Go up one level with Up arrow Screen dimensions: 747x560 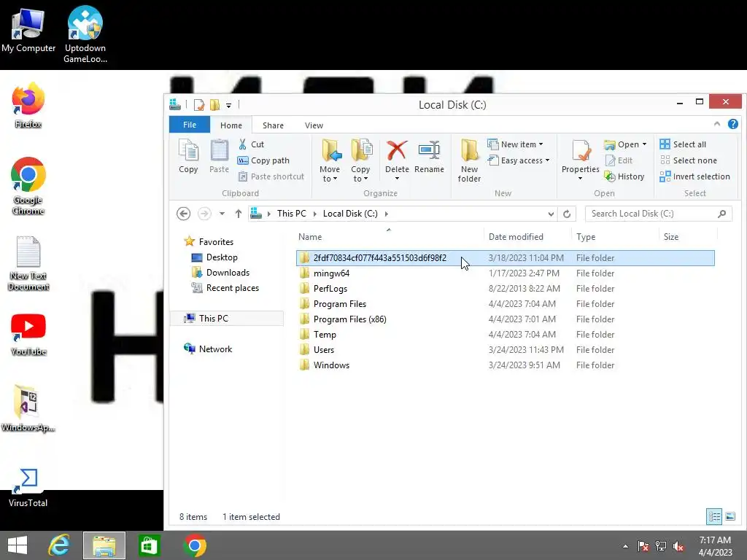pyautogui.click(x=239, y=214)
